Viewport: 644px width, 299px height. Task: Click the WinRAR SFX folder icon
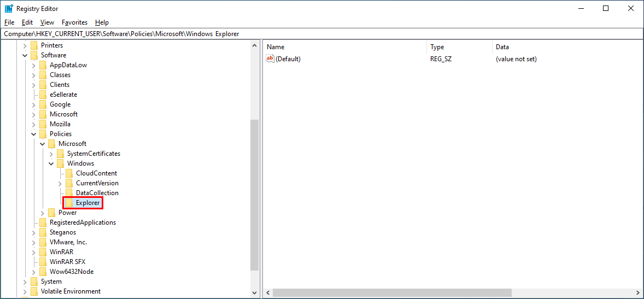pos(43,262)
